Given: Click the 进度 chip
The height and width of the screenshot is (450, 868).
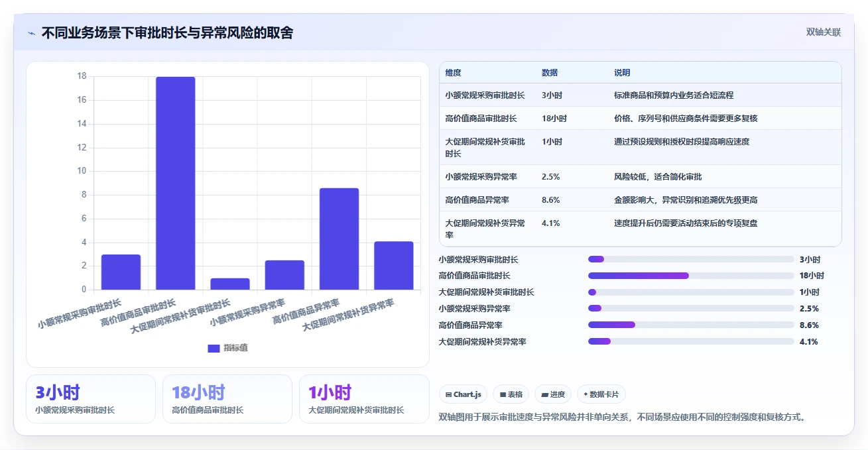Looking at the screenshot, I should (553, 394).
